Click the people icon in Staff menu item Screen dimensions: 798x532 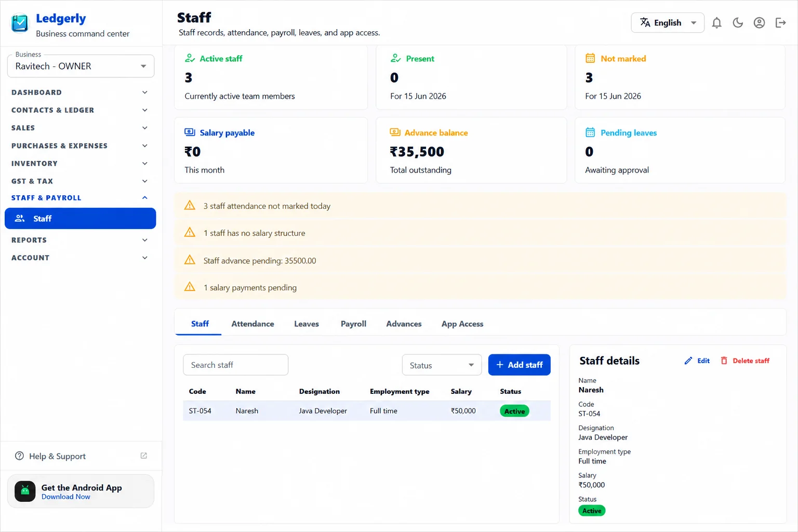(x=20, y=218)
